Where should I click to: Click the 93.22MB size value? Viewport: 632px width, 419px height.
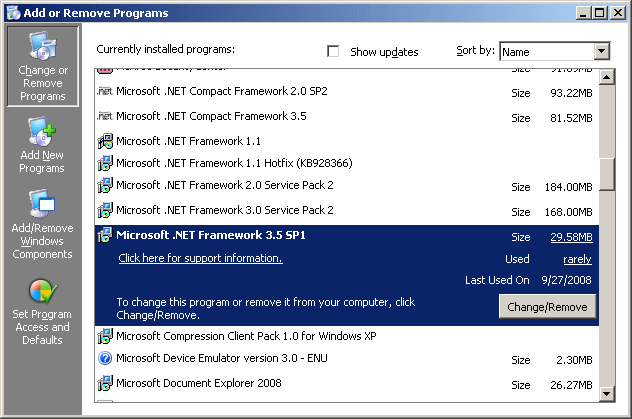click(571, 93)
